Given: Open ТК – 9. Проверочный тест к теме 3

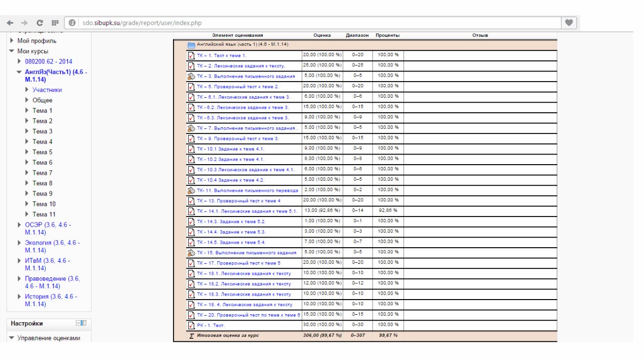Looking at the screenshot, I should 237,138.
